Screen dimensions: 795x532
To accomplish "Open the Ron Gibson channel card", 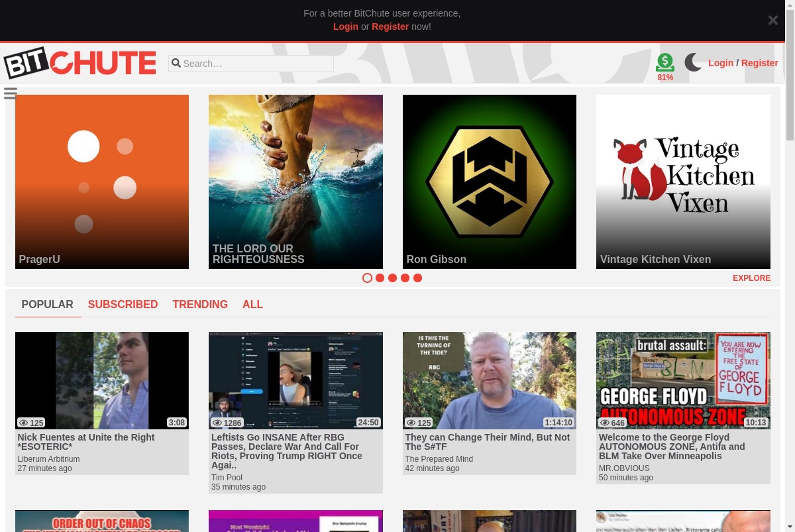I will 490,182.
